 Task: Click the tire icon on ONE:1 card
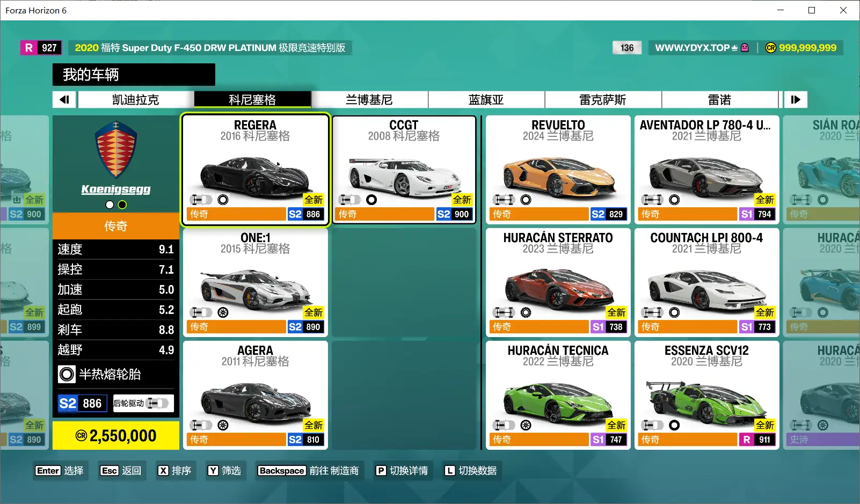pyautogui.click(x=223, y=312)
